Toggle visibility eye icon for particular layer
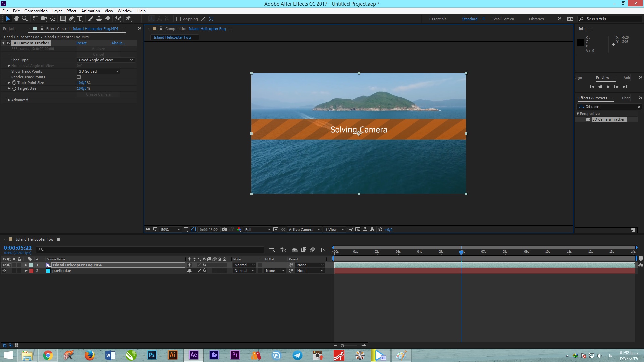Image resolution: width=644 pixels, height=362 pixels. [x=4, y=270]
